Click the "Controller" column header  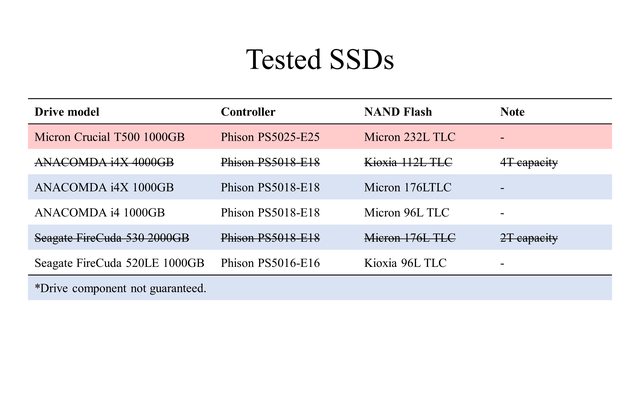248,112
